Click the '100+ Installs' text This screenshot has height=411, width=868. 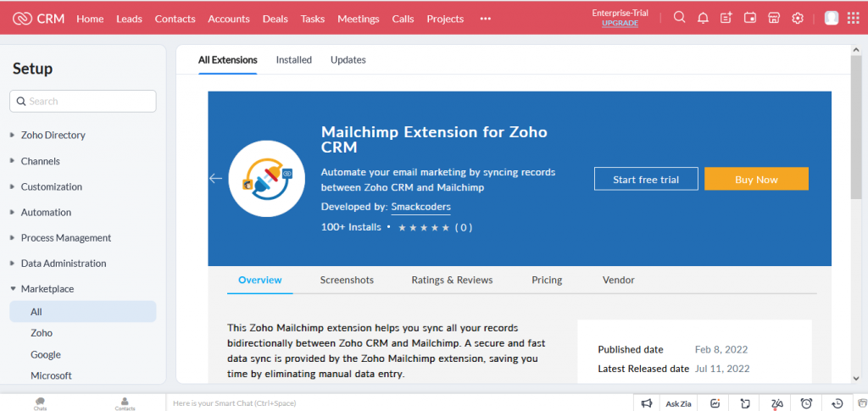[351, 227]
